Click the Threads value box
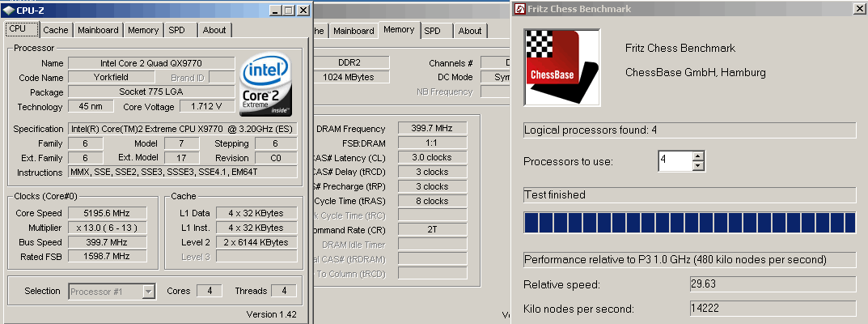 pyautogui.click(x=283, y=291)
